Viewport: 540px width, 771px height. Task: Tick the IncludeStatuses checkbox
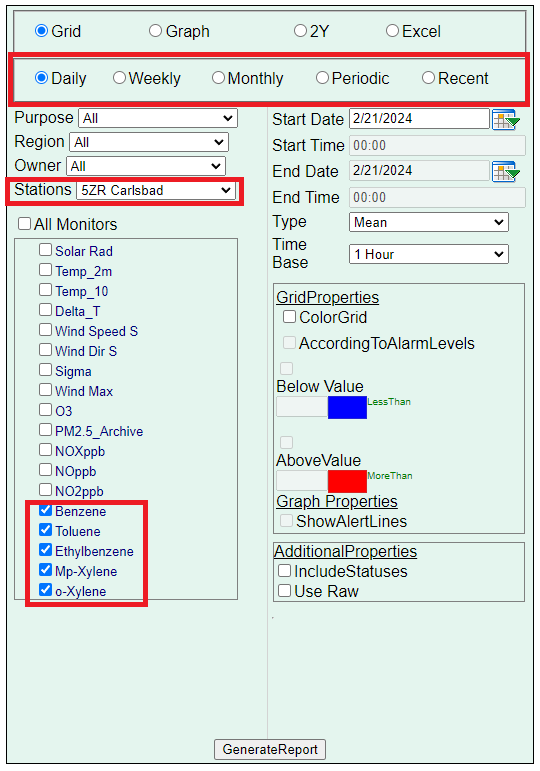(x=284, y=570)
